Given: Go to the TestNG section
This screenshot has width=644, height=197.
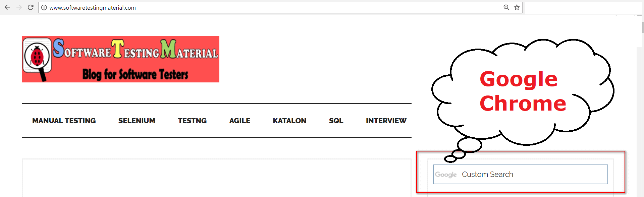Looking at the screenshot, I should point(192,121).
